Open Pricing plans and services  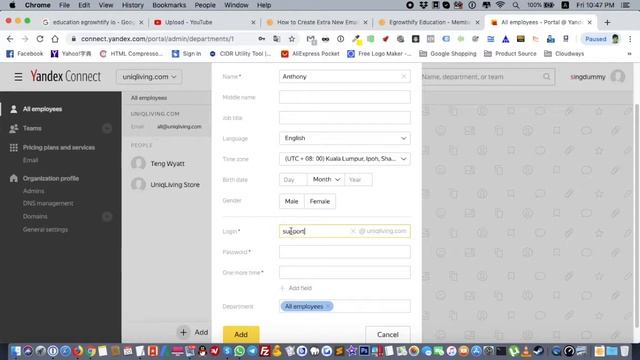coord(59,147)
